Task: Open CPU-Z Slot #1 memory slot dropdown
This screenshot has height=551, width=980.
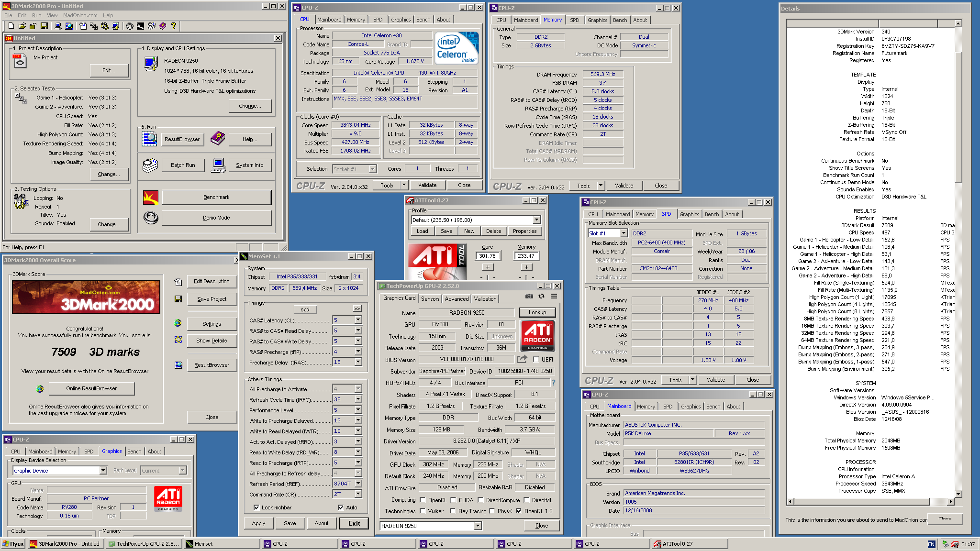Action: (x=623, y=233)
